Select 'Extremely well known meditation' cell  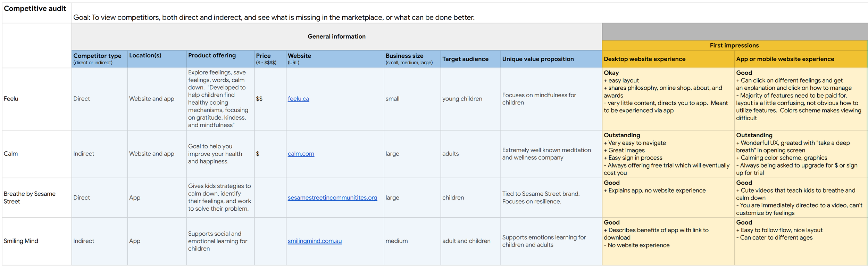[551, 154]
